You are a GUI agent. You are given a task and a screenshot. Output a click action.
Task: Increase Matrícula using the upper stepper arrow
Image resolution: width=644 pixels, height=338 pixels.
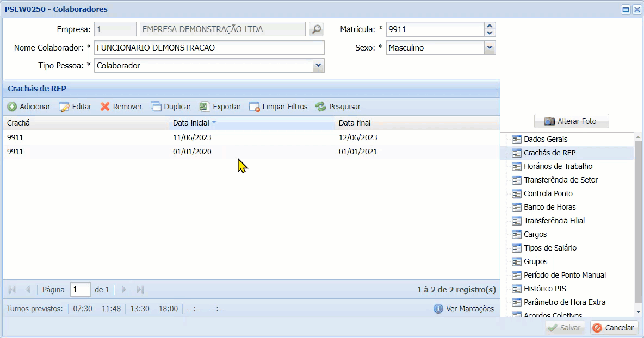(x=489, y=26)
